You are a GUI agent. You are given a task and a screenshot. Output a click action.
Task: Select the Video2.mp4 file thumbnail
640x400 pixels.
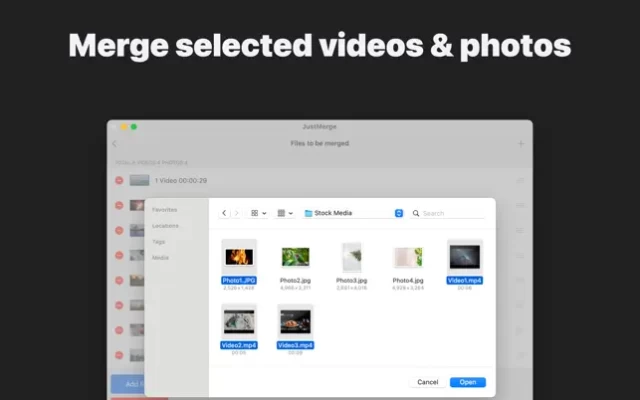(238, 321)
